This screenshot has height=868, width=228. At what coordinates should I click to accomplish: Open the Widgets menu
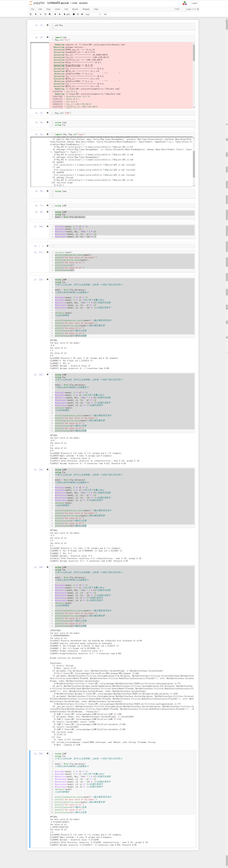(86, 9)
